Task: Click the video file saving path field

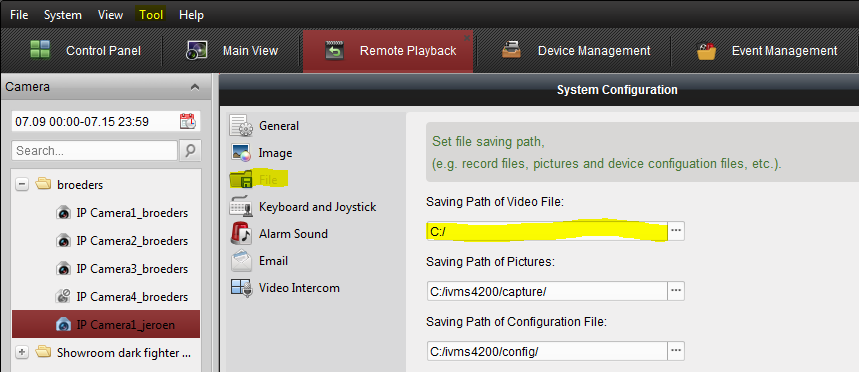Action: [547, 231]
